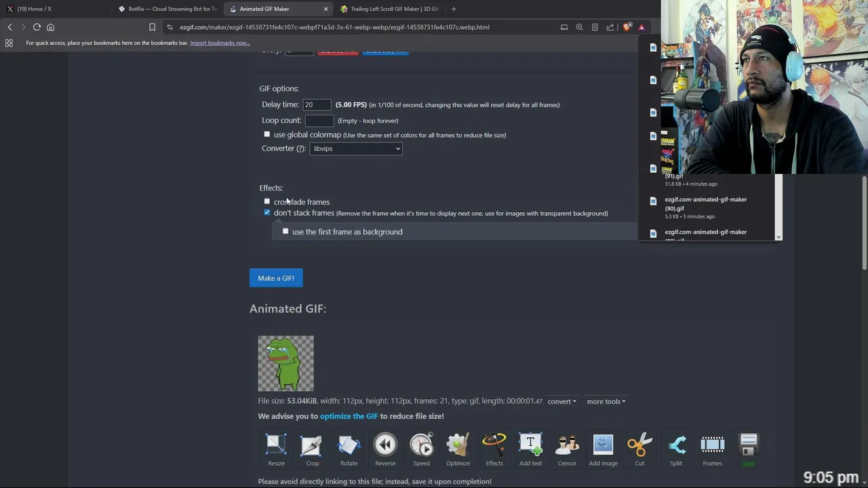This screenshot has width=868, height=488.
Task: Switch to the BotRix Cloud Streaming tab
Action: pyautogui.click(x=166, y=9)
